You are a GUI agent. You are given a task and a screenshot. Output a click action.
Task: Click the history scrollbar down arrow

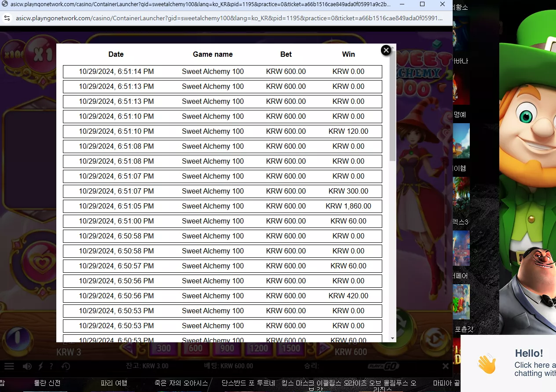click(392, 338)
